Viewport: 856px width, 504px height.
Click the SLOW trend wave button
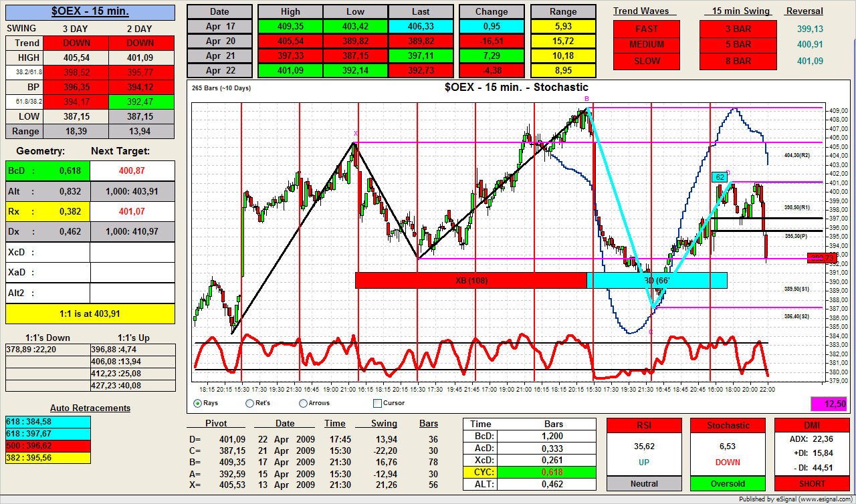tap(647, 61)
